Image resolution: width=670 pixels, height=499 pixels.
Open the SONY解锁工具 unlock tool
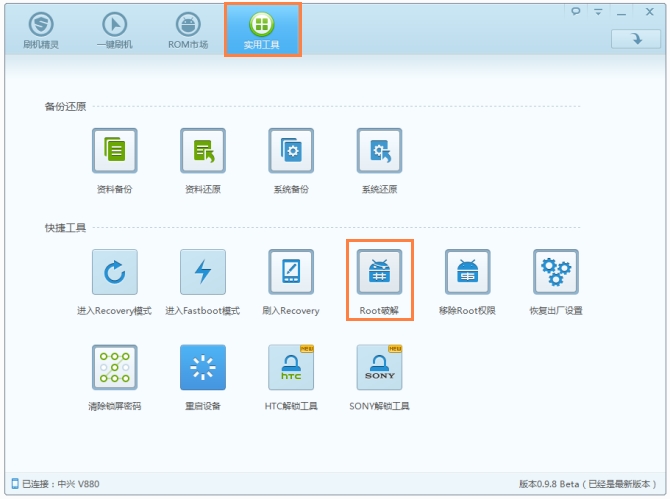click(379, 367)
